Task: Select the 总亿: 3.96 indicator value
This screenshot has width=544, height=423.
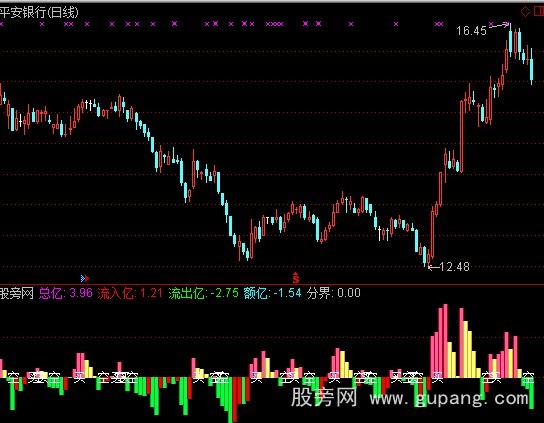Action: (66, 293)
